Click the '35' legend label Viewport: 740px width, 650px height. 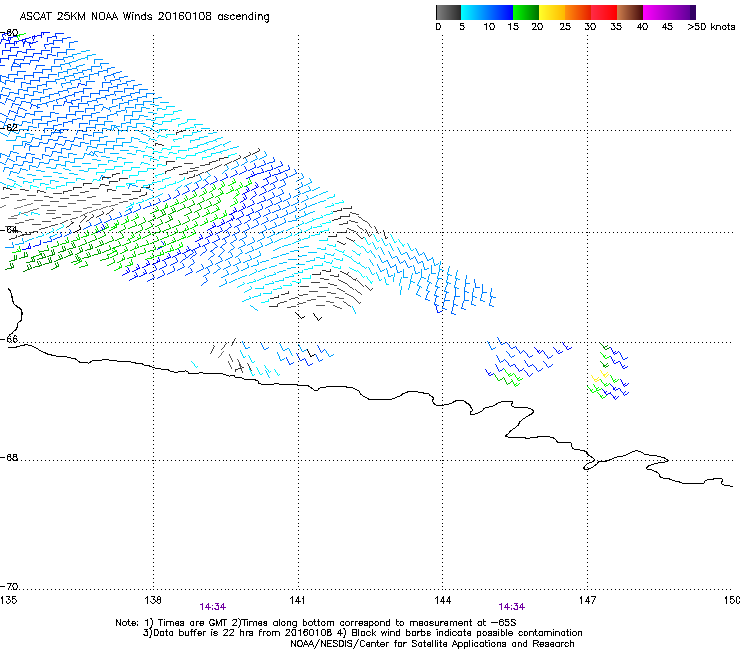(616, 27)
